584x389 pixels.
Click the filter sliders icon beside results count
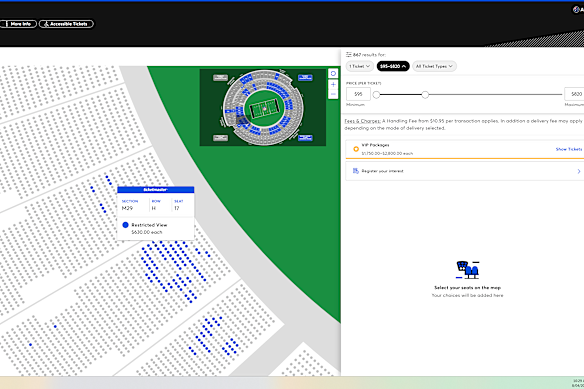(x=349, y=54)
